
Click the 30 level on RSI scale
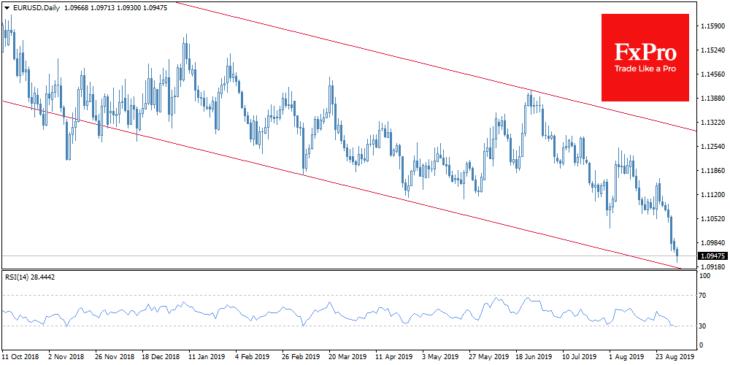point(704,326)
